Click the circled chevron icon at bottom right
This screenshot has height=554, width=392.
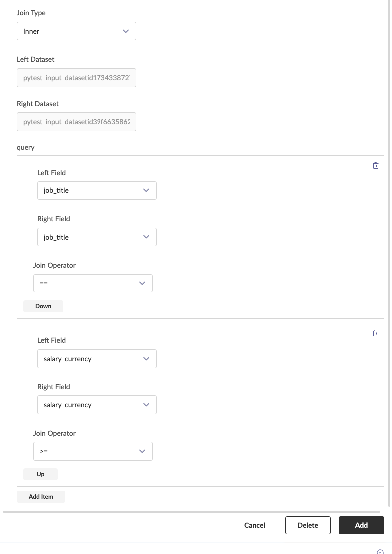pyautogui.click(x=380, y=551)
